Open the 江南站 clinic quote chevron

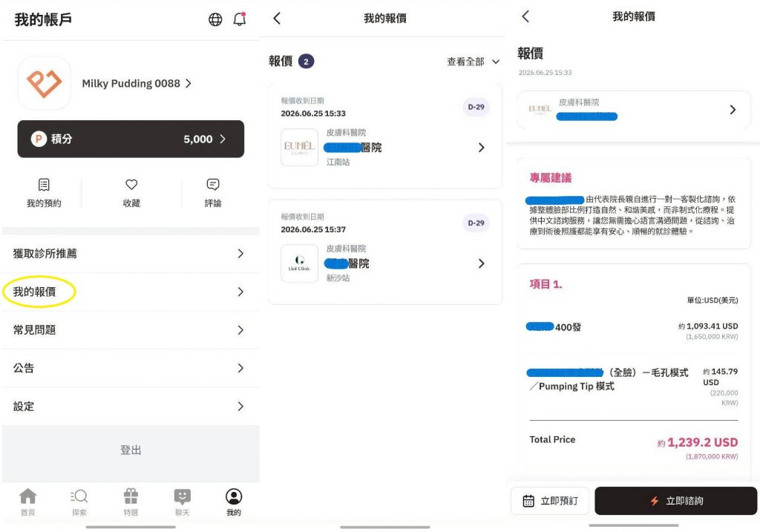[481, 148]
